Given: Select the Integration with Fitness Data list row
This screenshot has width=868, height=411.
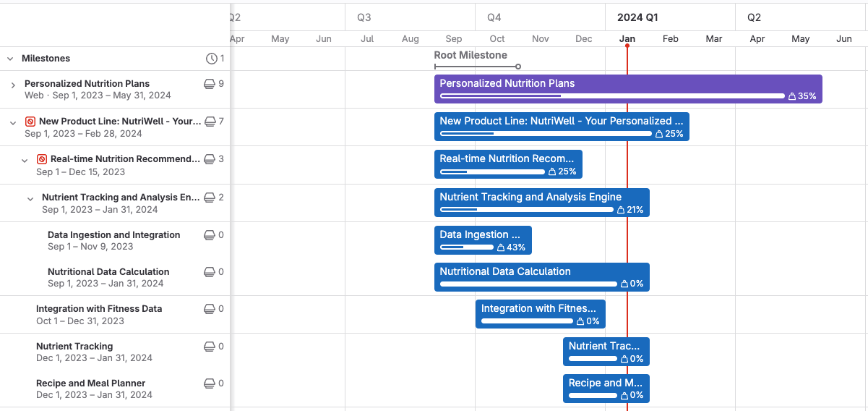Looking at the screenshot, I should click(115, 315).
